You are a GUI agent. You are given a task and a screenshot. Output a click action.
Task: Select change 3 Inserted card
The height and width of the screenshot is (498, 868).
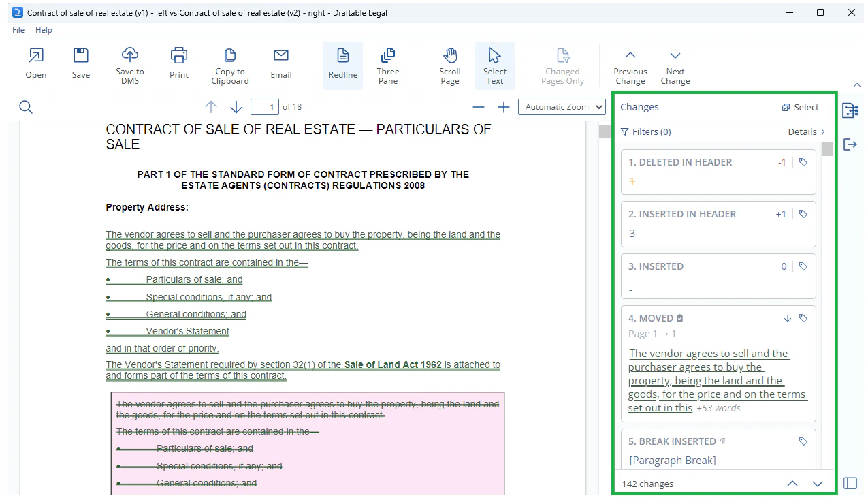pos(718,276)
